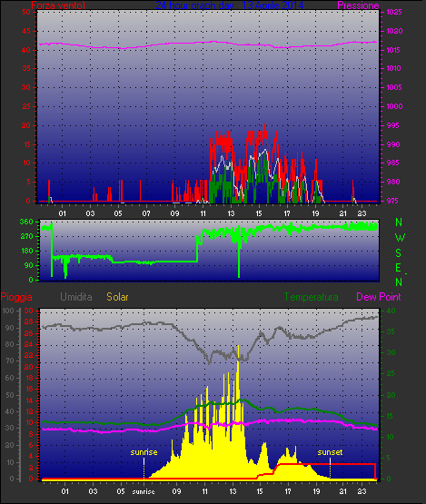Click hour 09 on the bottom graph axis
The width and height of the screenshot is (426, 504).
pos(176,491)
